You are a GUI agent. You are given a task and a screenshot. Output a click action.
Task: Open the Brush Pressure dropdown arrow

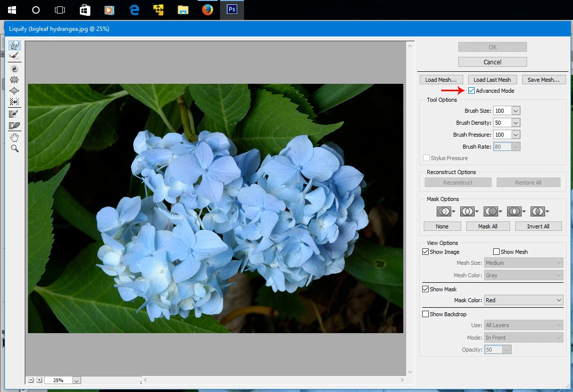(x=516, y=135)
